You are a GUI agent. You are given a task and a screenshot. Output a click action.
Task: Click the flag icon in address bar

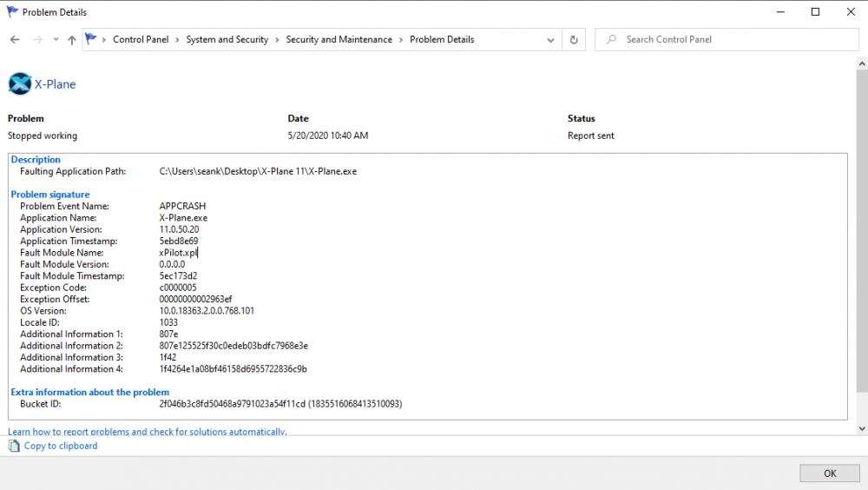pos(91,39)
